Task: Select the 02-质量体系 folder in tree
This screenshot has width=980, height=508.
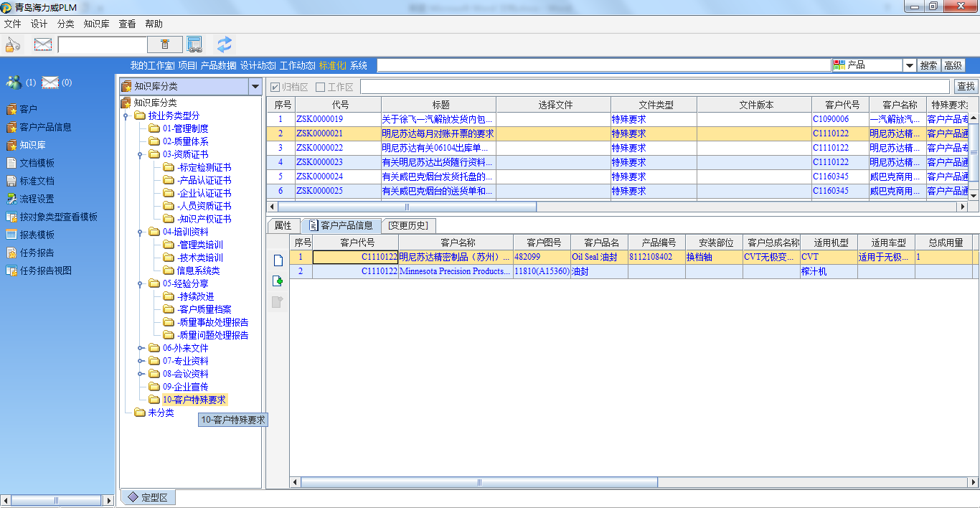Action: [185, 141]
